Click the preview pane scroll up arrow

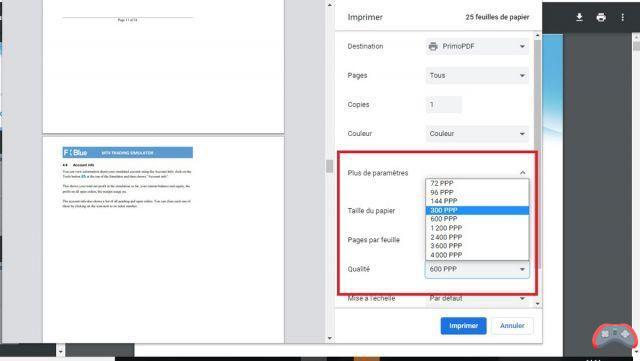330,5
